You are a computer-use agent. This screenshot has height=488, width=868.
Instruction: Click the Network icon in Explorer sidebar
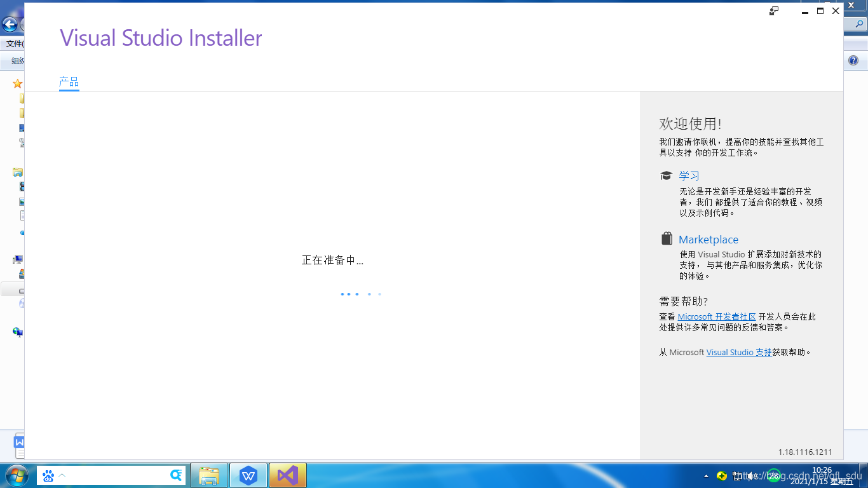point(18,332)
